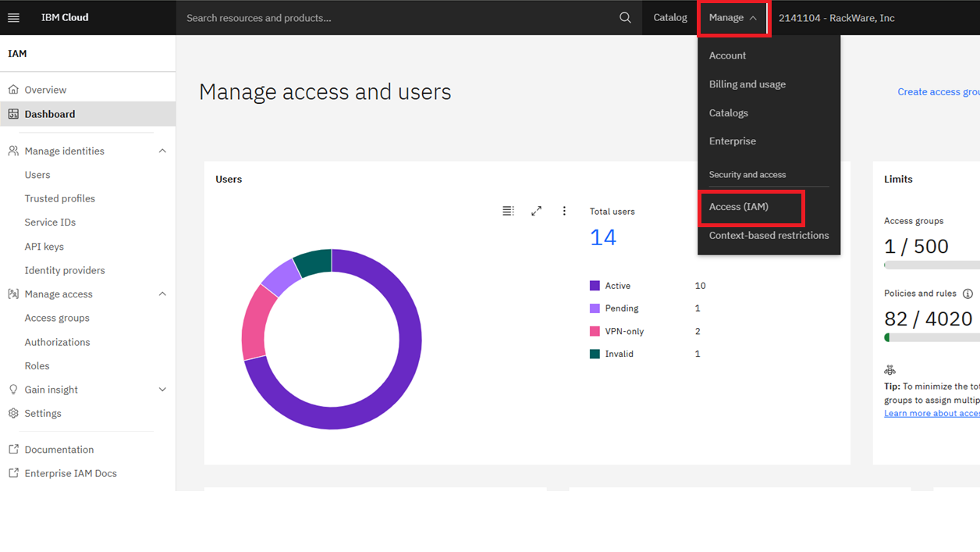The width and height of the screenshot is (980, 552).
Task: Click Pending light purple legend swatch
Action: (595, 308)
